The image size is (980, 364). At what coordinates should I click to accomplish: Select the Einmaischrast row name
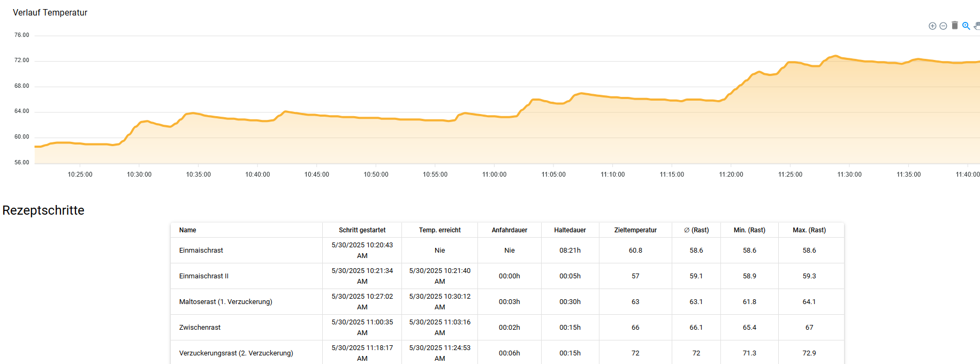pos(201,251)
